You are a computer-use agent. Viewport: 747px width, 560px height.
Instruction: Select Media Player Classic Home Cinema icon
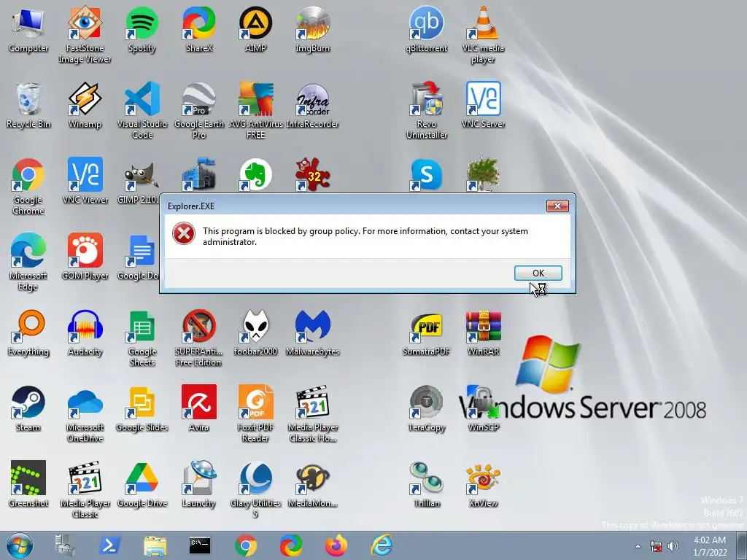coord(312,413)
